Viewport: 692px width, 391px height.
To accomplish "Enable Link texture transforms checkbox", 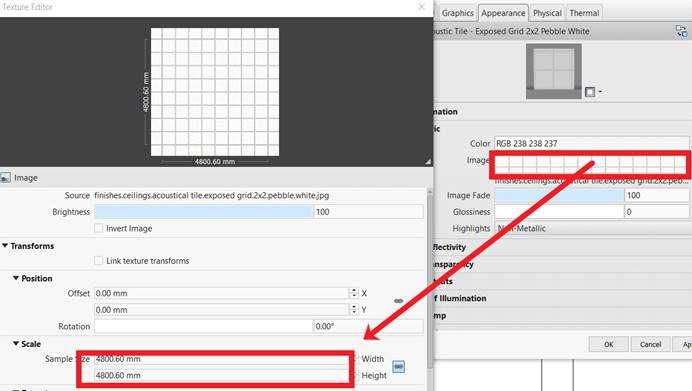I will 99,261.
